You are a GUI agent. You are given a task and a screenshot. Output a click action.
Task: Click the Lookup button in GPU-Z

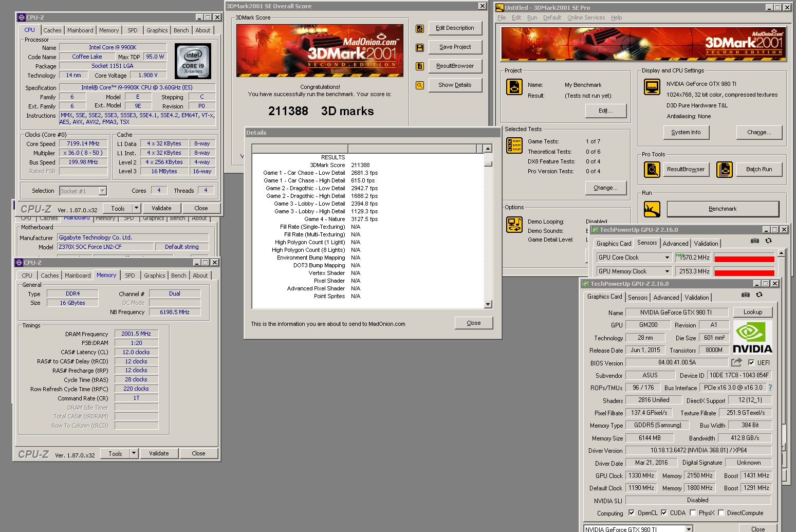tap(752, 312)
